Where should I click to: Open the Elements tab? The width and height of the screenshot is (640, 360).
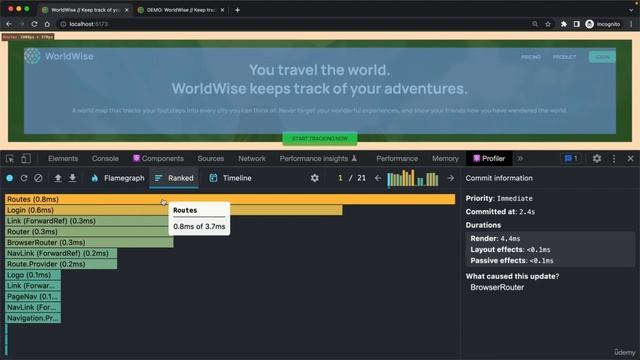(63, 158)
